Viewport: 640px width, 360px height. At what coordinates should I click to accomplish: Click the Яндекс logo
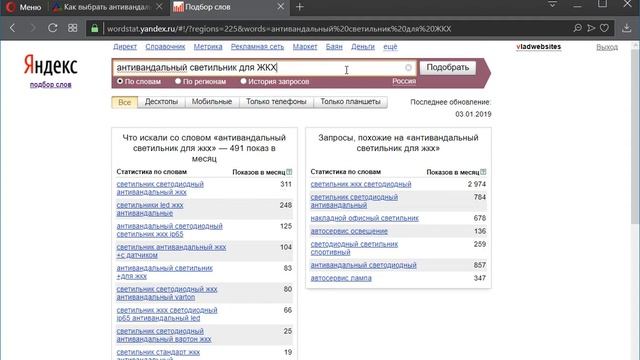pyautogui.click(x=51, y=65)
